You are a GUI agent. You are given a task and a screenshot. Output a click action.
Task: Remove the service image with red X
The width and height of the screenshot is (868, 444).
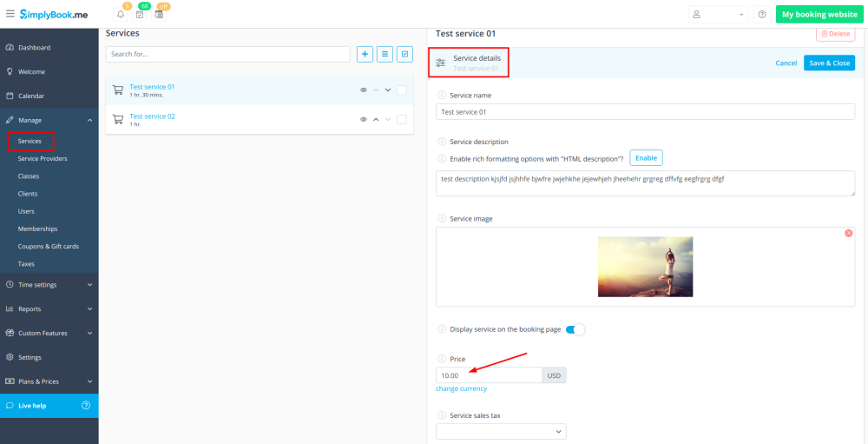[848, 233]
